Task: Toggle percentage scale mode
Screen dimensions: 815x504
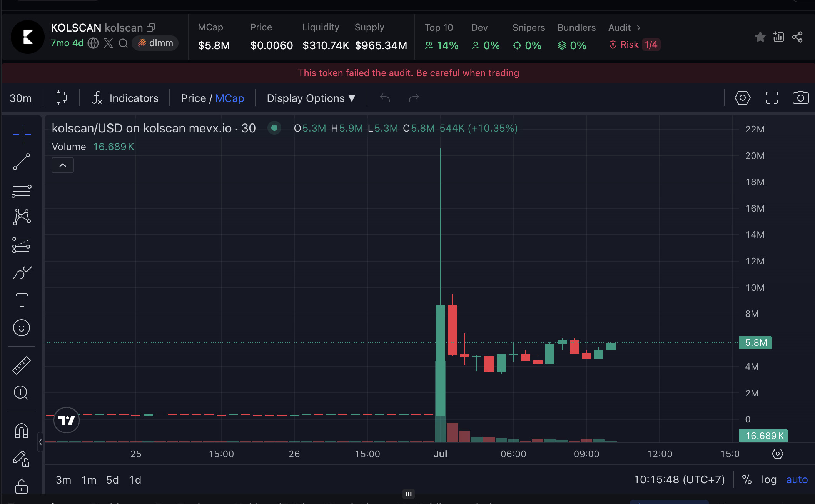Action: (x=747, y=479)
